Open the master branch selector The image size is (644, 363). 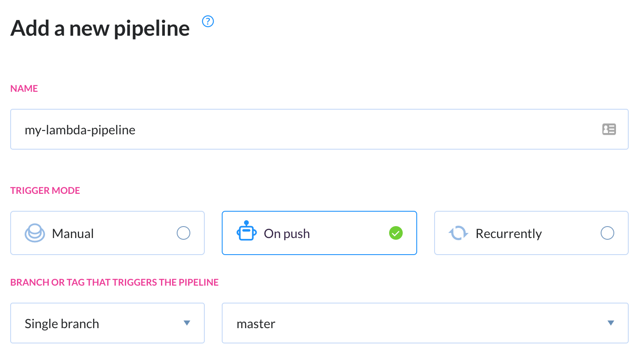coord(425,323)
